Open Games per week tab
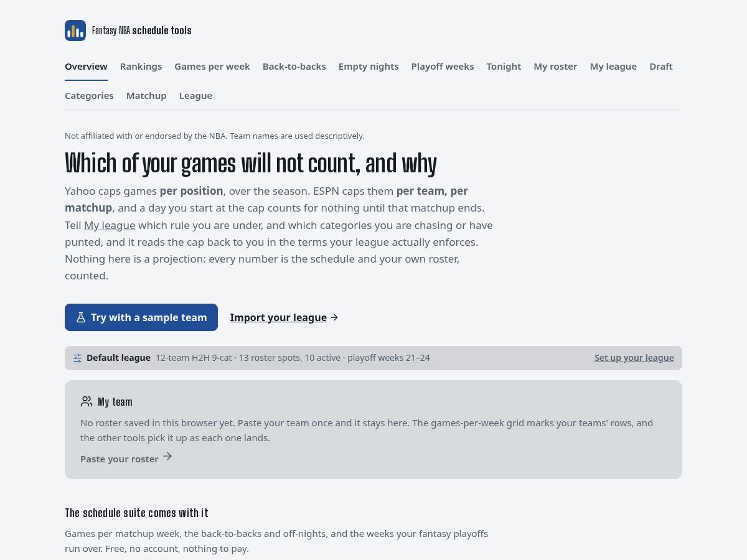The height and width of the screenshot is (560, 747). coord(212,67)
